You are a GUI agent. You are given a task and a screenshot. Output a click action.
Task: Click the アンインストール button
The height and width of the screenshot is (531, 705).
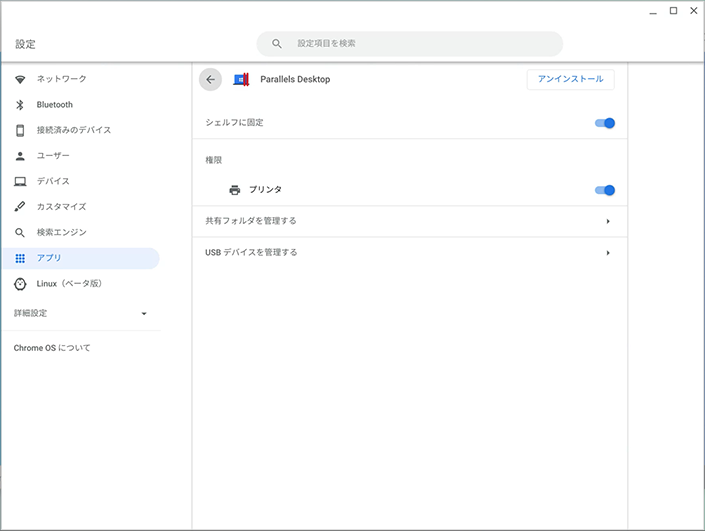tap(570, 80)
